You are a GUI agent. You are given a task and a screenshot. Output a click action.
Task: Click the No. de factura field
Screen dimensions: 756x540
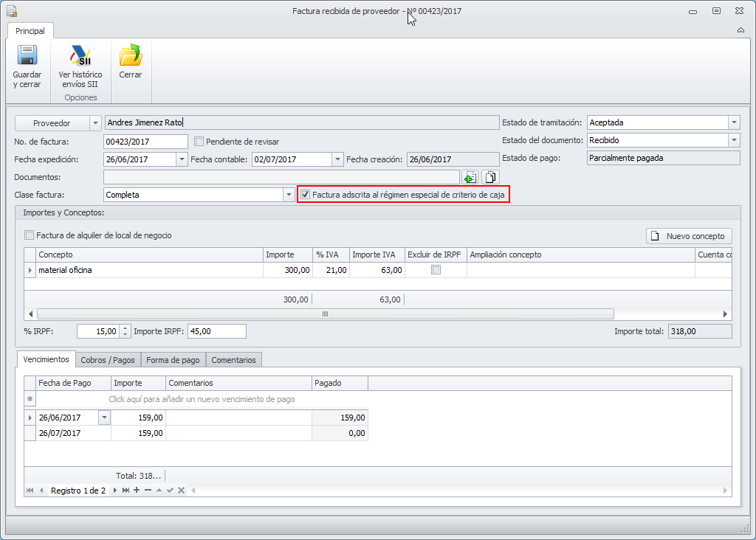coord(145,141)
